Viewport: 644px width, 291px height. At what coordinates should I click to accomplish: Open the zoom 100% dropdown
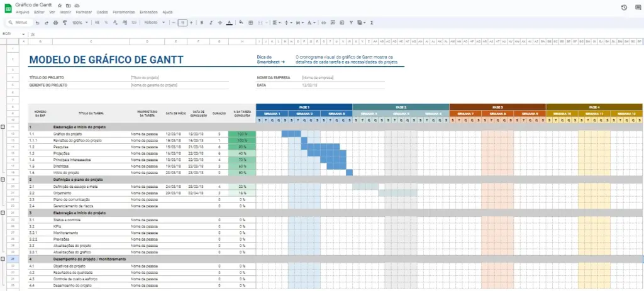click(80, 23)
